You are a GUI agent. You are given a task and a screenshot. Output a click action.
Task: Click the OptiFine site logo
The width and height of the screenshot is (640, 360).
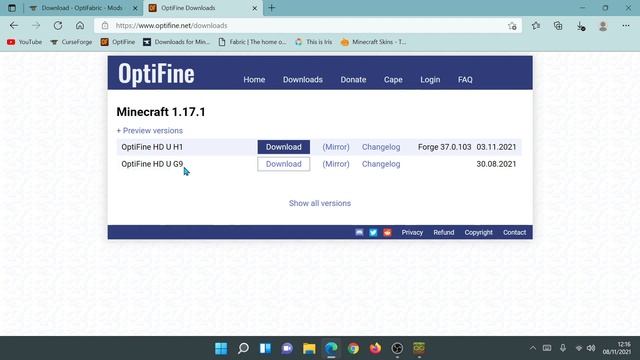click(156, 74)
